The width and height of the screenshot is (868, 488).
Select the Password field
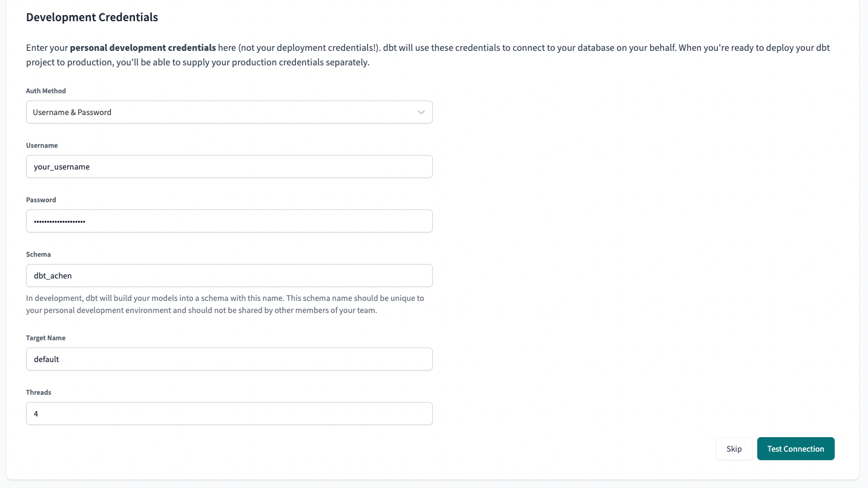tap(229, 221)
